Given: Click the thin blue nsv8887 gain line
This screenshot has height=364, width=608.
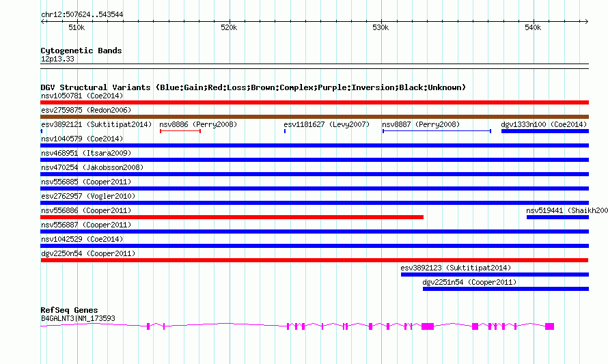Looking at the screenshot, I should 437,131.
